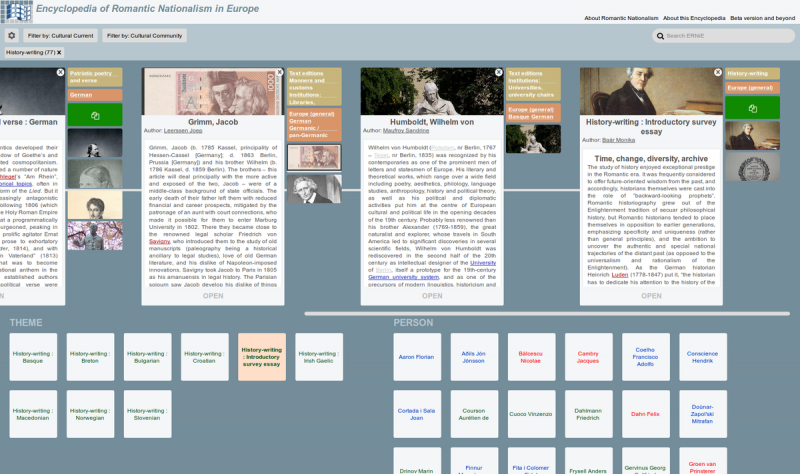This screenshot has height=474, width=800.
Task: Open author link Baár Monika
Action: [618, 140]
